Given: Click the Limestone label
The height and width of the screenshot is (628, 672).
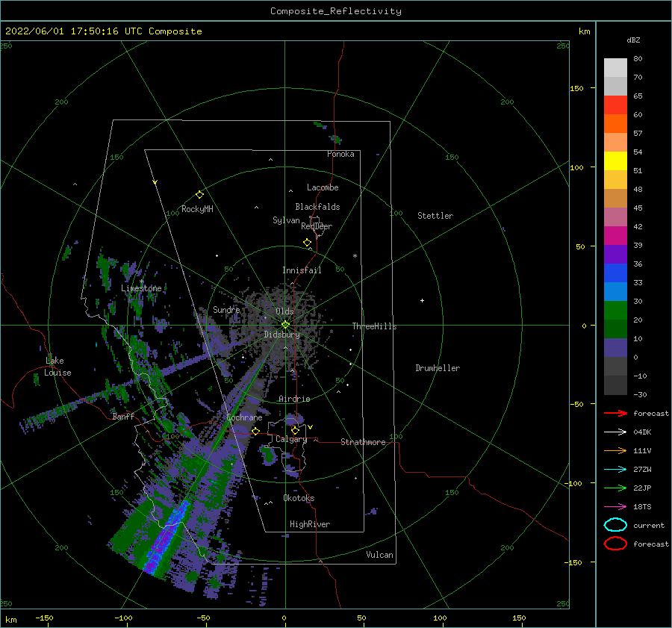Looking at the screenshot, I should [x=141, y=288].
